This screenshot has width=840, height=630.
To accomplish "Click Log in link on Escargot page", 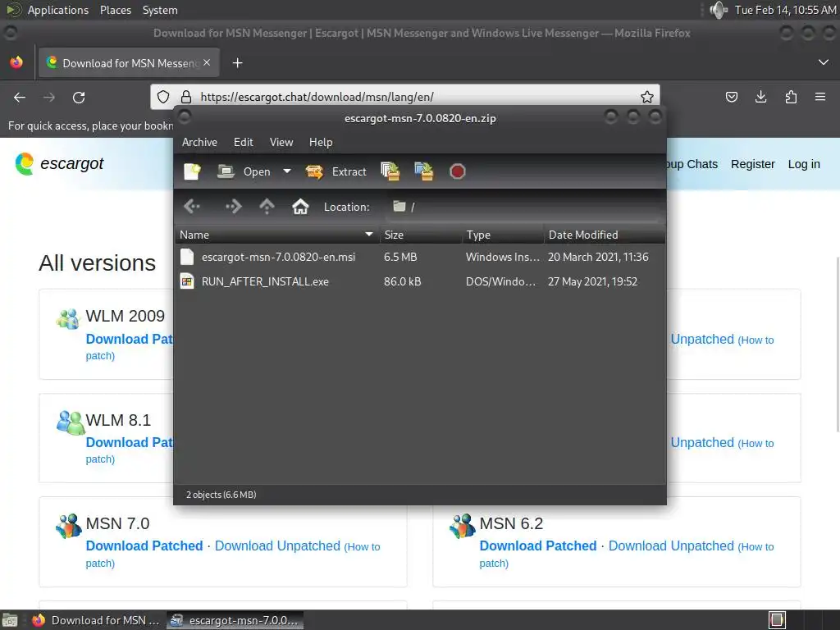I will (804, 164).
